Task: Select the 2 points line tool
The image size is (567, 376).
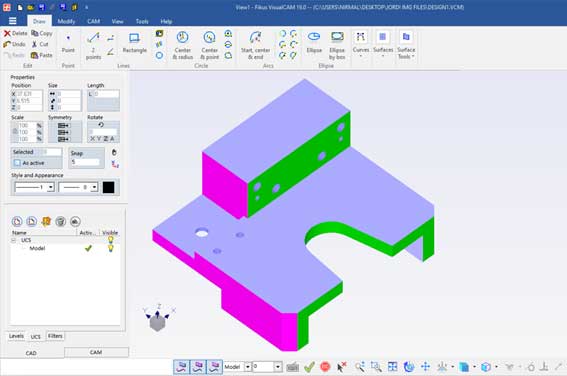Action: tap(93, 46)
